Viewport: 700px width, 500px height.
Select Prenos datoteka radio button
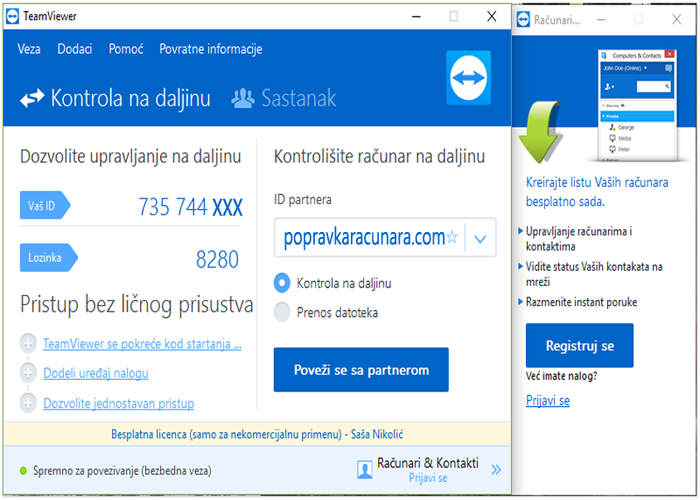pos(282,312)
